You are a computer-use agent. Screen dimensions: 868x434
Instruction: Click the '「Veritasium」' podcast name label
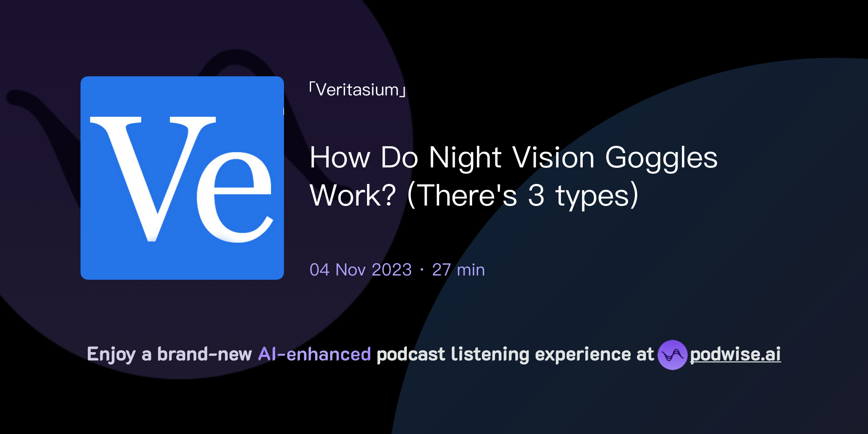357,90
